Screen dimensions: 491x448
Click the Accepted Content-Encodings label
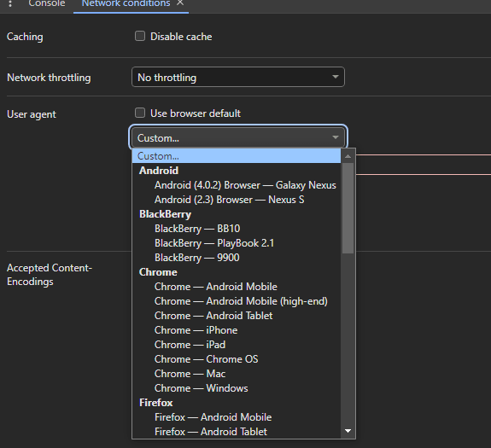(x=50, y=275)
